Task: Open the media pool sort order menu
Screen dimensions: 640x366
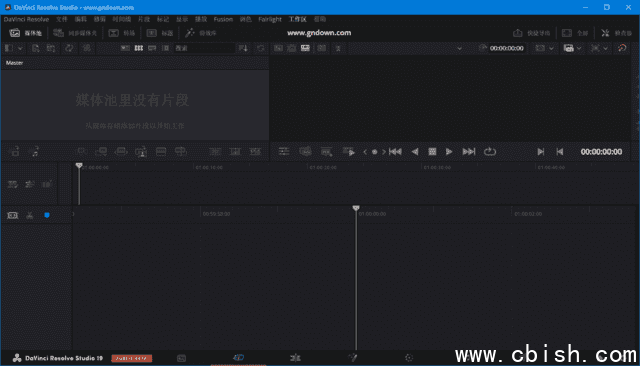Action: coord(243,48)
